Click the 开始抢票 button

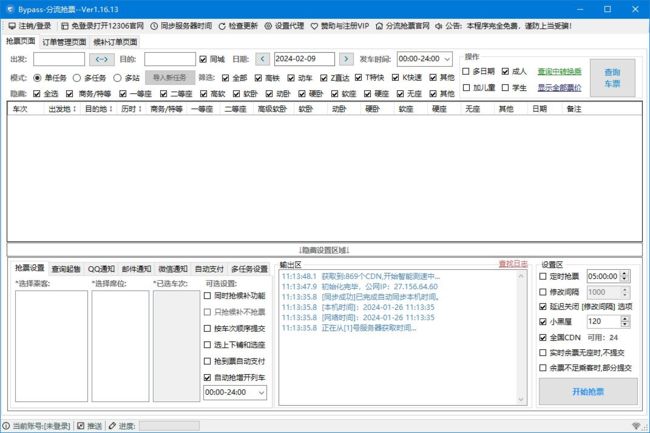(x=588, y=392)
